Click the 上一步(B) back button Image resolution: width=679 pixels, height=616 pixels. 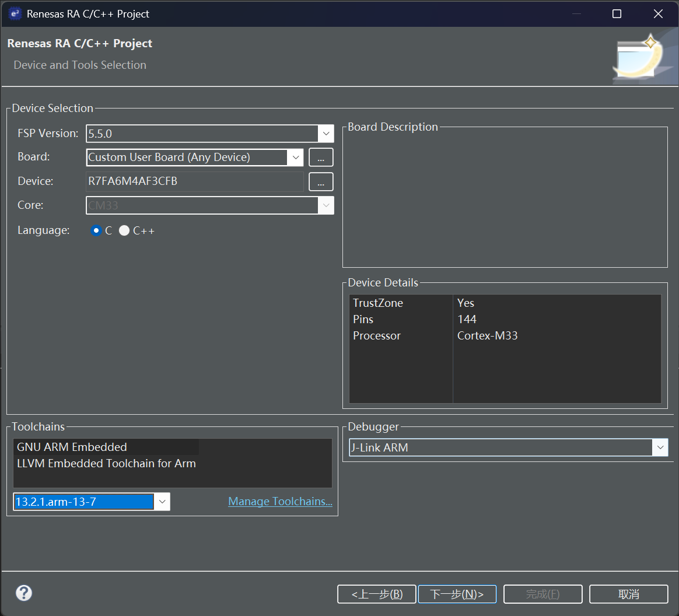[x=377, y=594]
